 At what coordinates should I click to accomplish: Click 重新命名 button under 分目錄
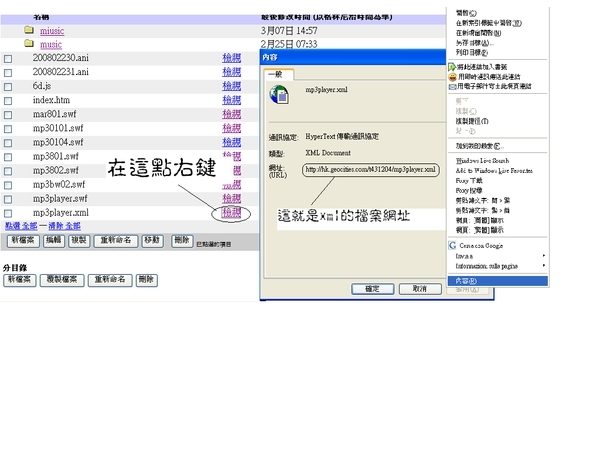pos(110,280)
